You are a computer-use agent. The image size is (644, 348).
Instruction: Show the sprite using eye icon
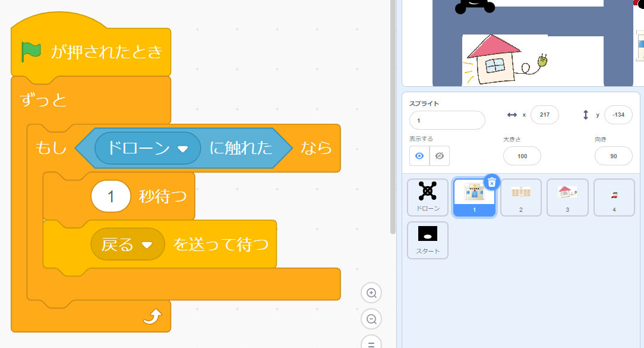419,156
